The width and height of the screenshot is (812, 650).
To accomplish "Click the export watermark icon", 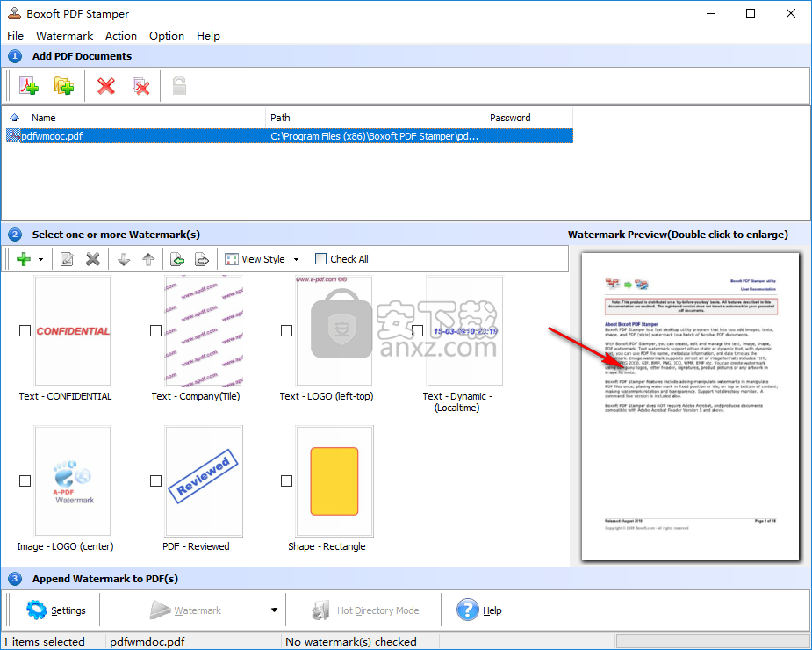I will tap(202, 259).
